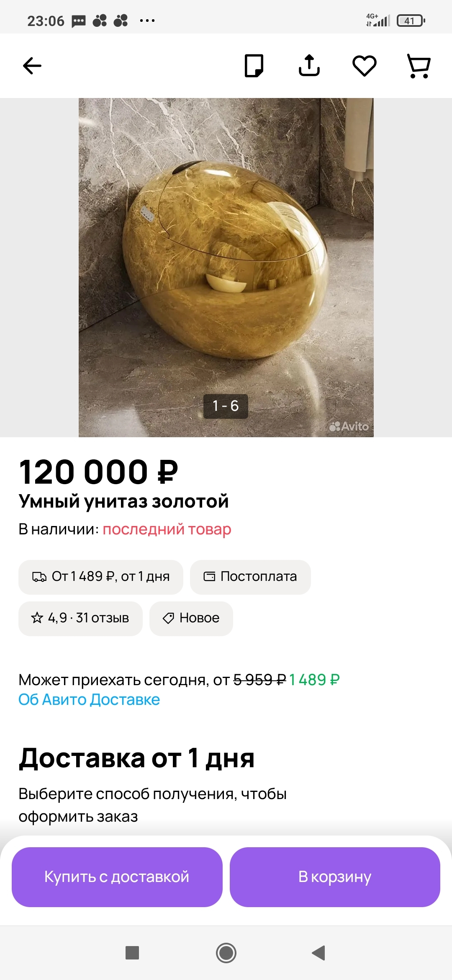Tap the 1 - 6 photo counter badge
Screen dimensions: 452x980
[x=226, y=406]
